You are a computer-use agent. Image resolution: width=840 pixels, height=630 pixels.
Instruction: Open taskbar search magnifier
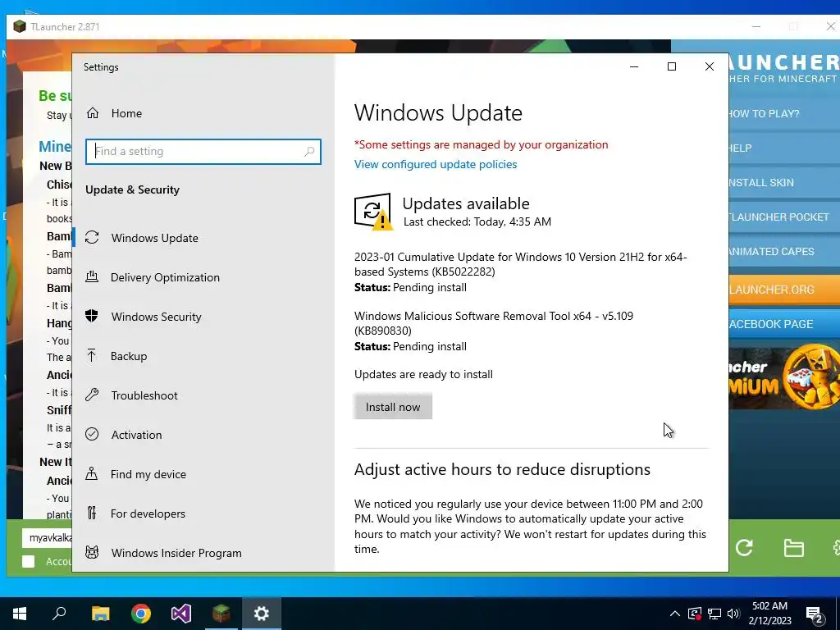tap(59, 613)
